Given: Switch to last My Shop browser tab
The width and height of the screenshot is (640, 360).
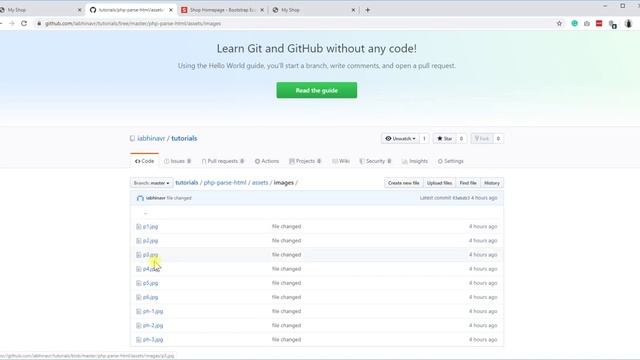Looking at the screenshot, I should click(x=313, y=10).
